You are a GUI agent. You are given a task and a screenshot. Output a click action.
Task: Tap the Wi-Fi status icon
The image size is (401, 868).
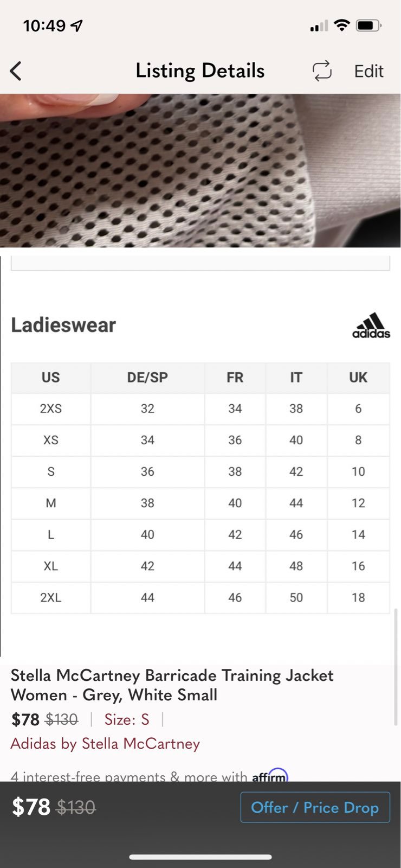pos(342,25)
